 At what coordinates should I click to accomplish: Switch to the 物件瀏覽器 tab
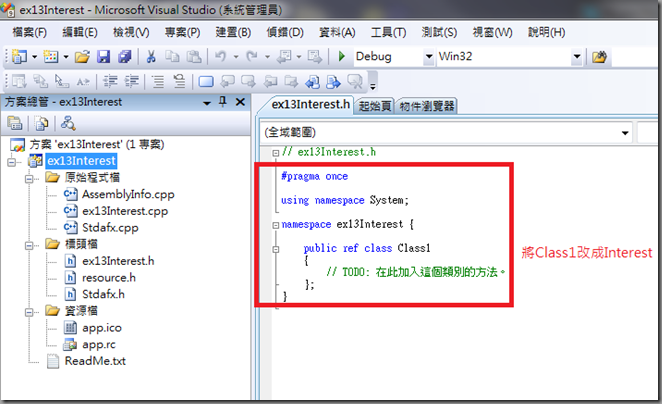427,106
